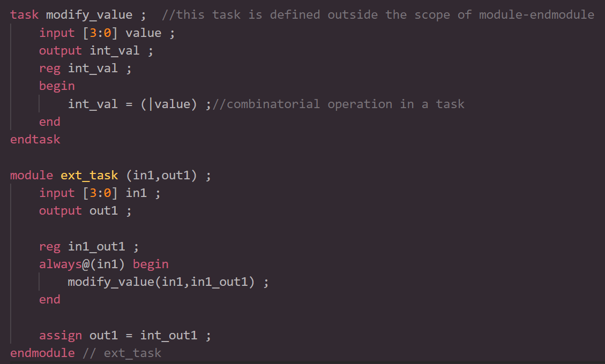Click the 'endtask' keyword
Viewport: 605px width, 364px height.
coord(35,140)
